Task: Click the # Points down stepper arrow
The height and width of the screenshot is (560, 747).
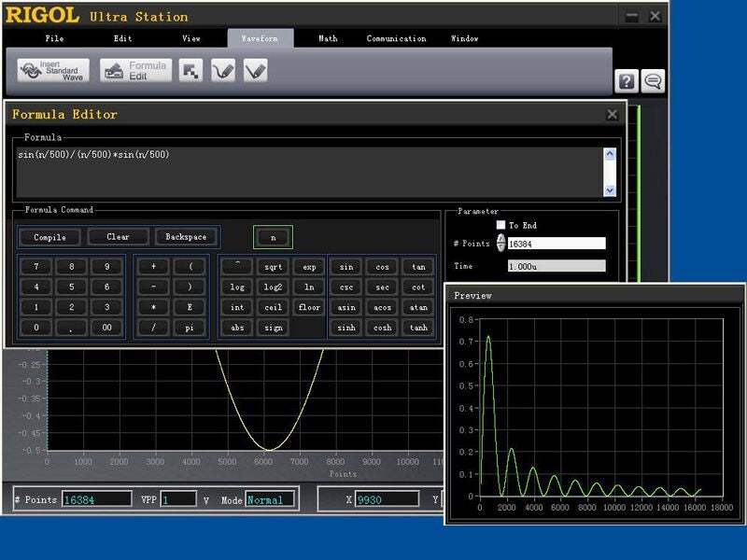Action: point(500,247)
